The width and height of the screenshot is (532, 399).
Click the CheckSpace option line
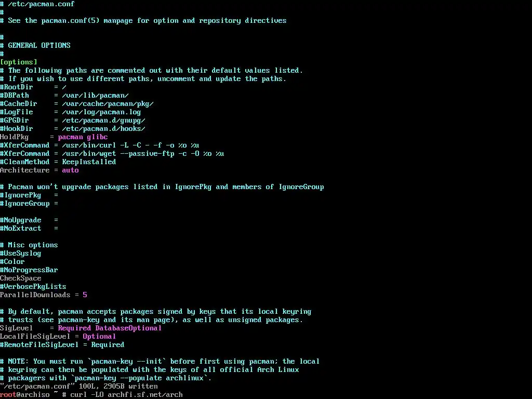click(x=21, y=278)
